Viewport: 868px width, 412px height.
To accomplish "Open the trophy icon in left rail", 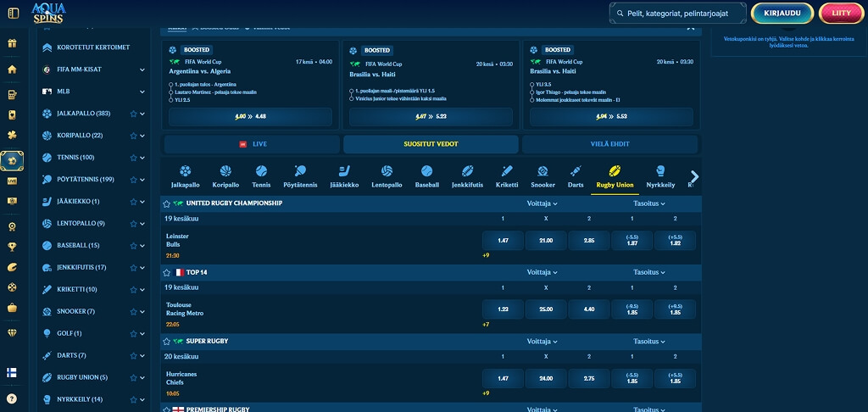I will tap(12, 247).
